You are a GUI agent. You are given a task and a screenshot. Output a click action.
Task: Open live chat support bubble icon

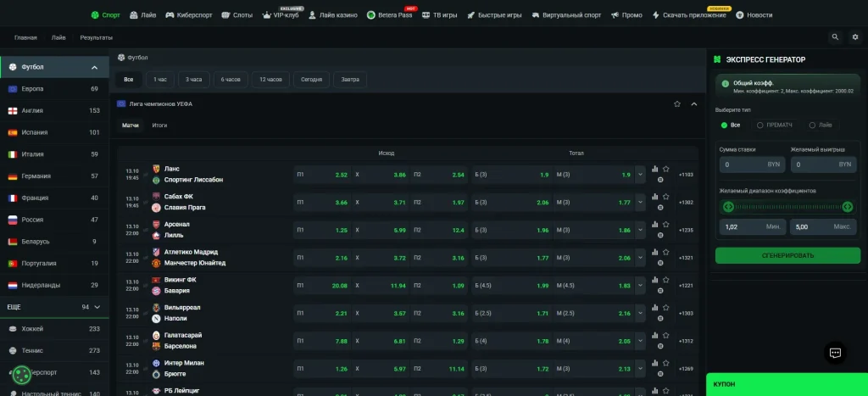(x=835, y=353)
